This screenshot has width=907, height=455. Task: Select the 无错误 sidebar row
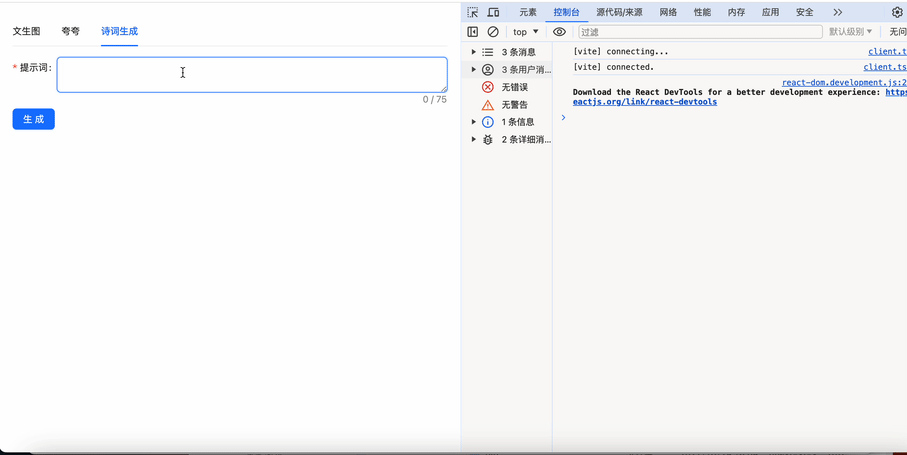[x=509, y=87]
